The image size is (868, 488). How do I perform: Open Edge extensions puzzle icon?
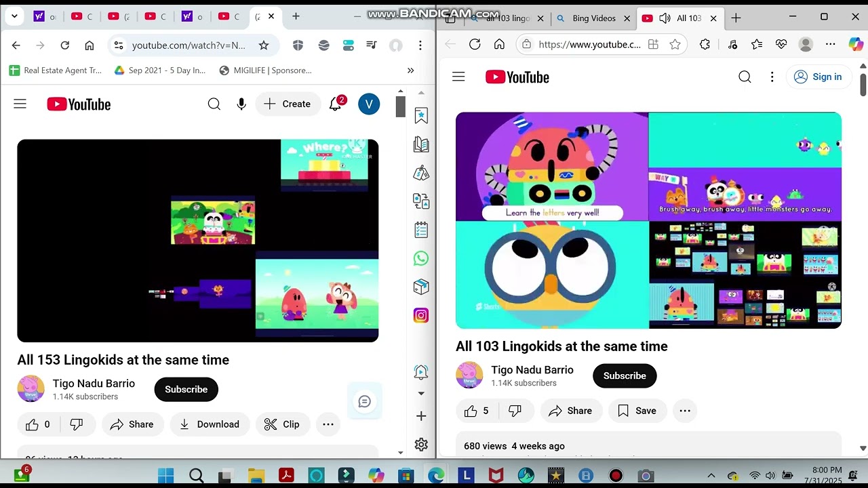(x=705, y=44)
